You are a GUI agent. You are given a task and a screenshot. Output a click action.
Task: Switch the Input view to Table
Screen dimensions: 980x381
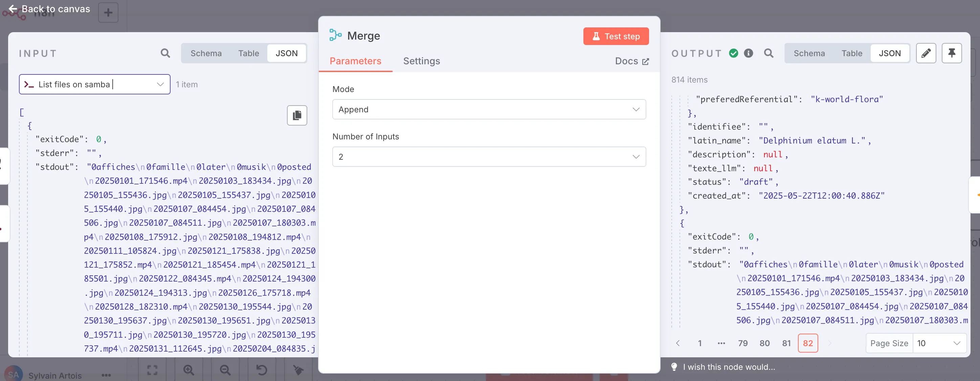(248, 53)
